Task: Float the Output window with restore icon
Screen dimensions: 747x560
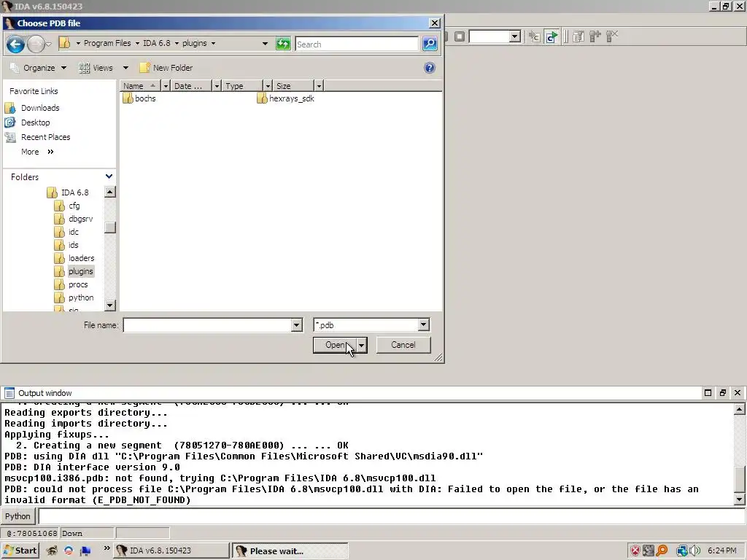Action: pos(723,393)
